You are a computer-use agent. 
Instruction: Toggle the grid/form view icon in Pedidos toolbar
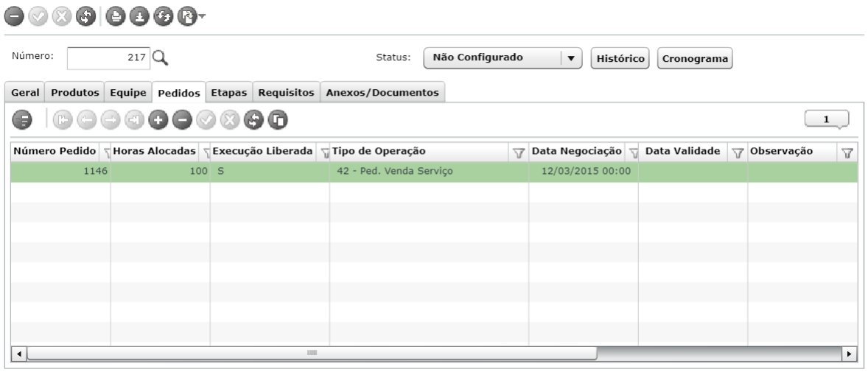[22, 120]
